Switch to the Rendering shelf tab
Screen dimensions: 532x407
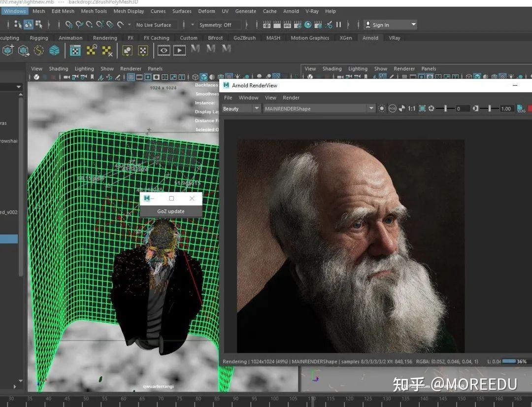coord(105,37)
